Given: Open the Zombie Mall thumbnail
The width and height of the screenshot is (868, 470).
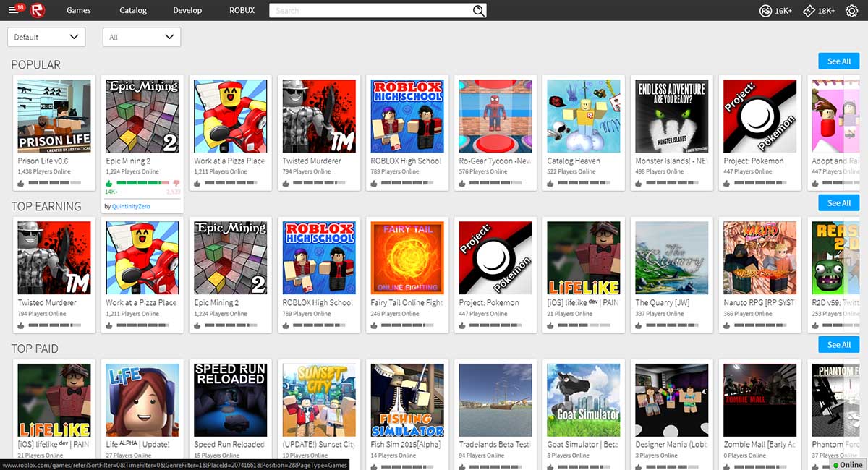Looking at the screenshot, I should [x=760, y=399].
